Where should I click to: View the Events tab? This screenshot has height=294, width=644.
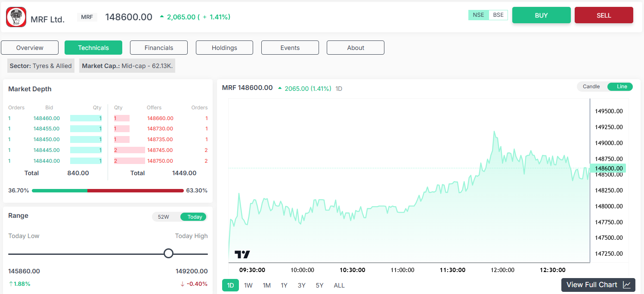coord(290,48)
